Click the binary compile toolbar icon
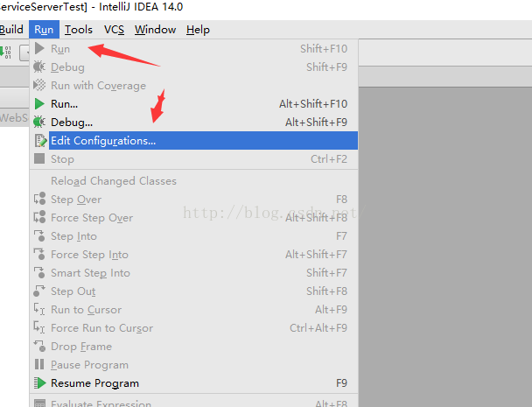 [5, 52]
